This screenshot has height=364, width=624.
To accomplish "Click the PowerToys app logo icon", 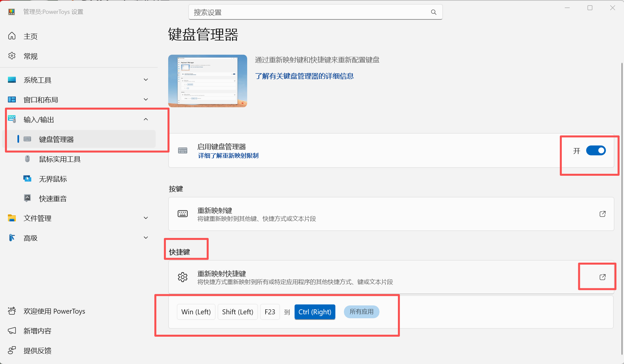I will click(x=12, y=12).
